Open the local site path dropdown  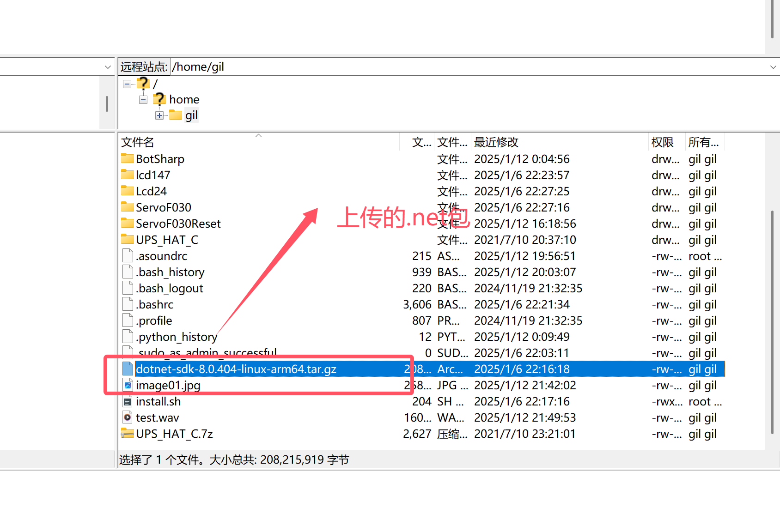click(108, 67)
